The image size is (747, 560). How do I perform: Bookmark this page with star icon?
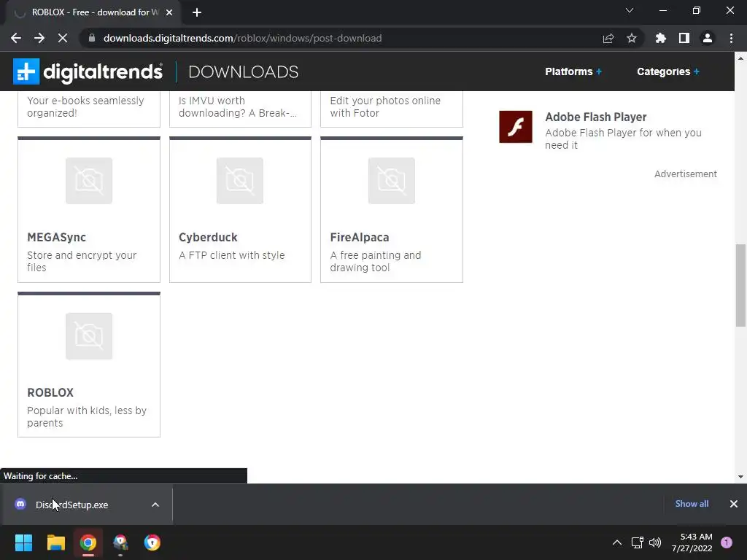(632, 38)
